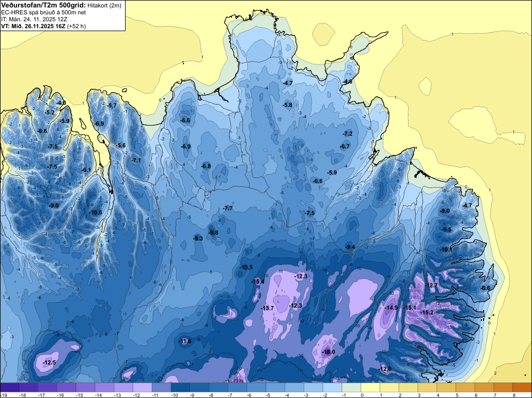
Task: Click the 'Hitakort (2m)' subtitle text
Action: (x=104, y=5)
